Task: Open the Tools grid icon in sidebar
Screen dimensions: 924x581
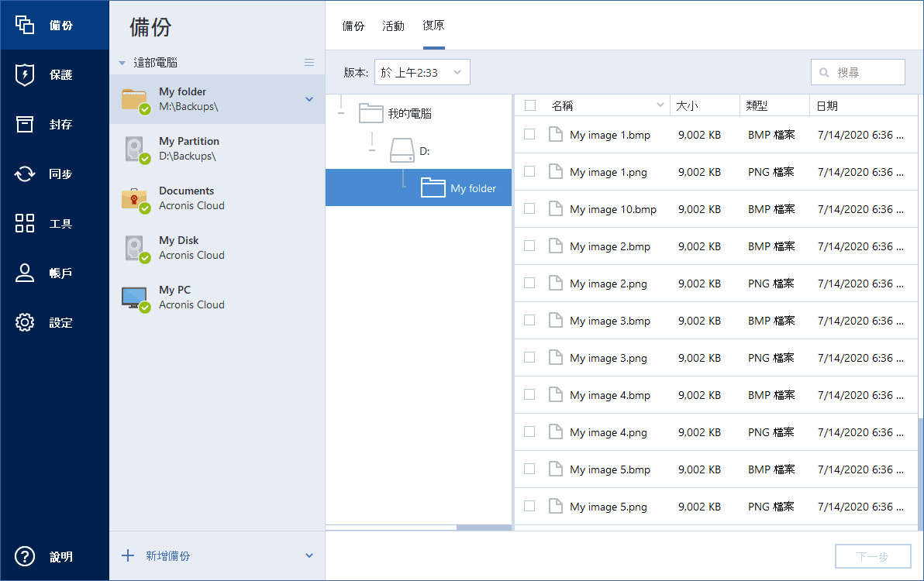Action: [25, 223]
